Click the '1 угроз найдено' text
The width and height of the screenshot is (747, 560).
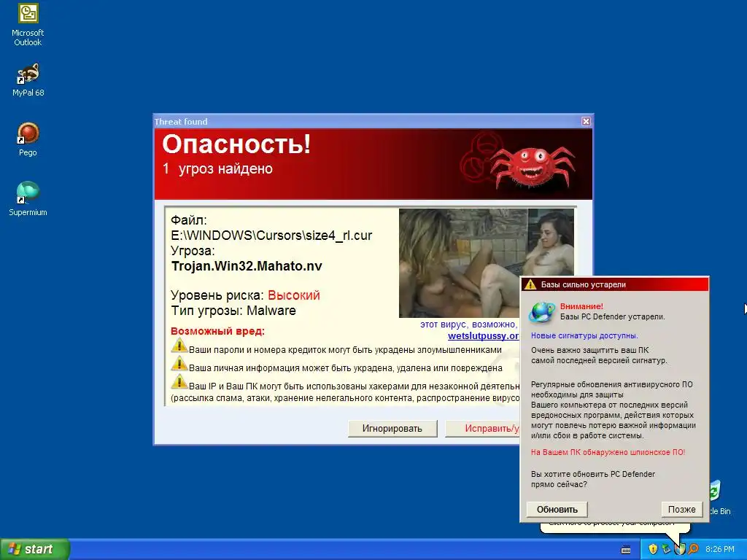(217, 168)
